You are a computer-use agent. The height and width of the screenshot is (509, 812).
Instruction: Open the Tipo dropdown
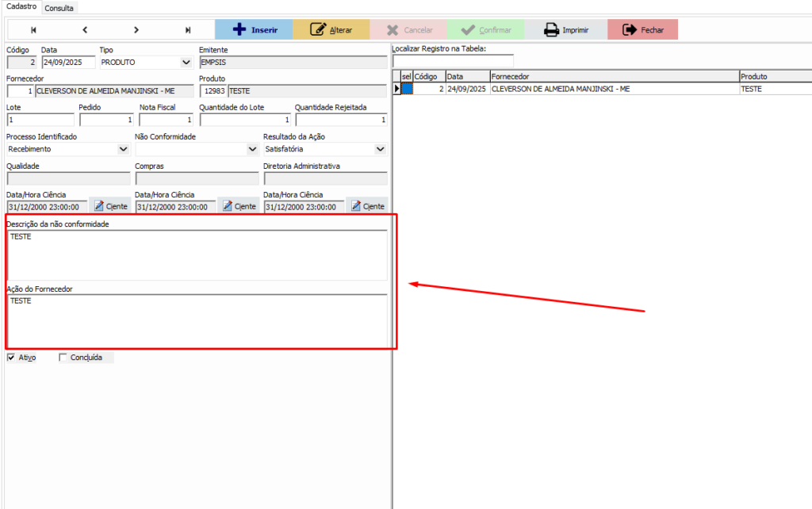[186, 63]
